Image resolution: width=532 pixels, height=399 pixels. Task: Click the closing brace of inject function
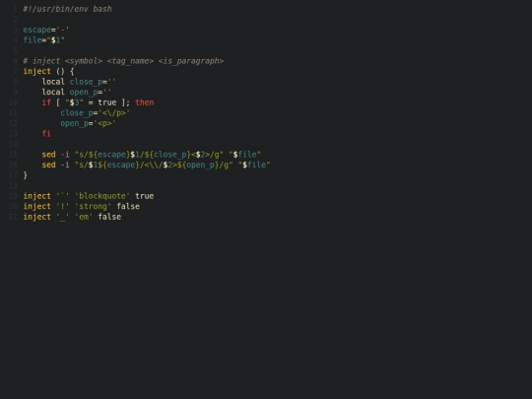(25, 175)
